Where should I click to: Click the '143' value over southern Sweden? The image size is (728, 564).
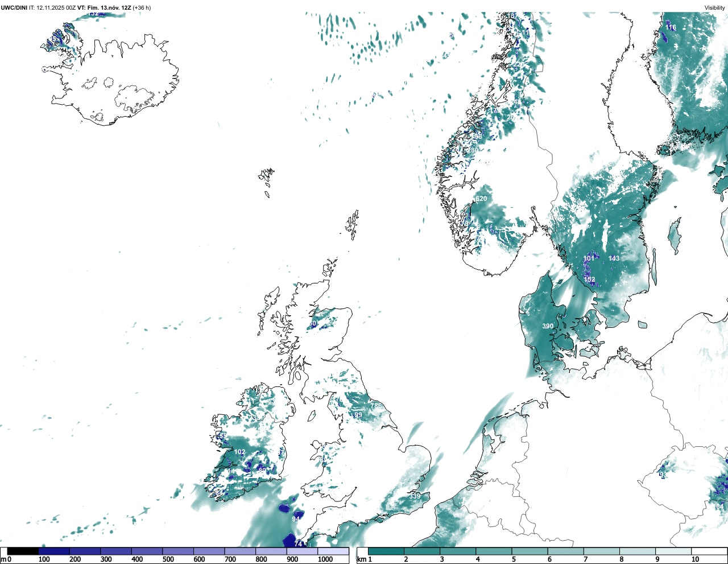pos(614,258)
